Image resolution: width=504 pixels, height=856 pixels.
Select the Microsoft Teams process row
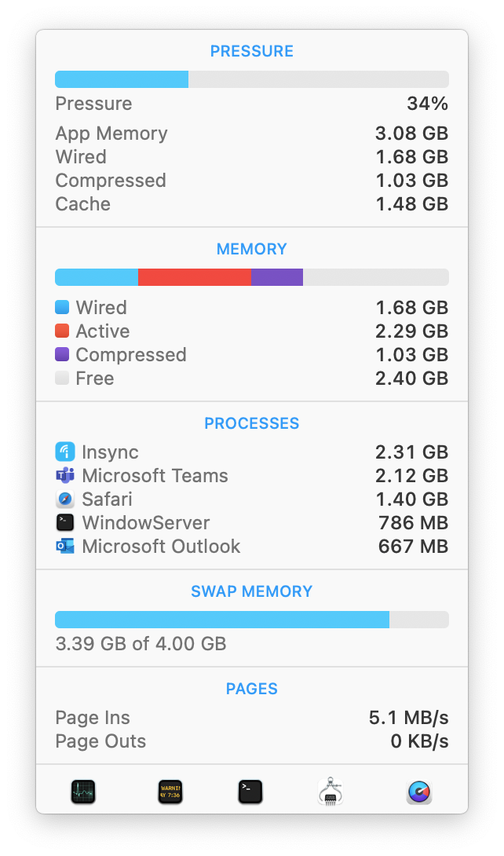click(251, 475)
